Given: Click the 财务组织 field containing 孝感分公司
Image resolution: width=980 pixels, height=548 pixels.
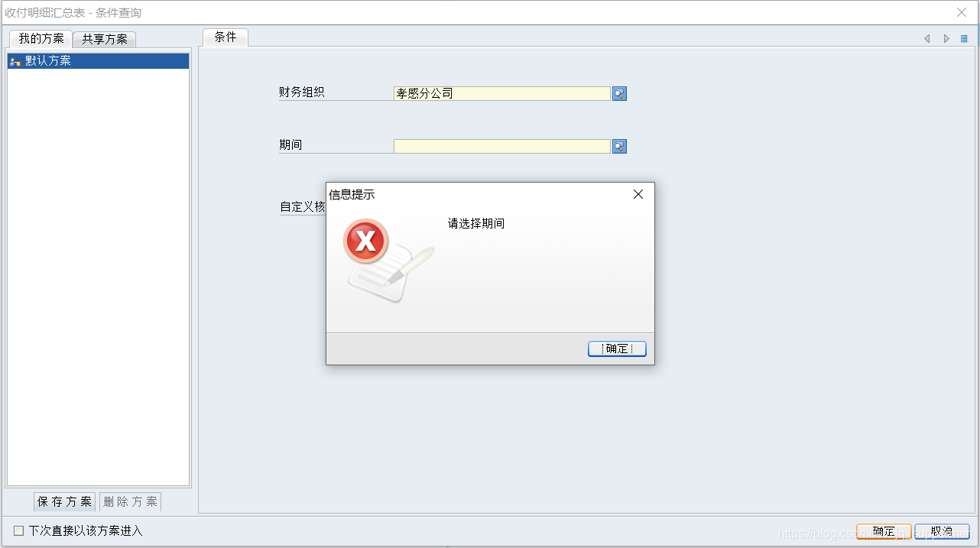Looking at the screenshot, I should coord(502,93).
